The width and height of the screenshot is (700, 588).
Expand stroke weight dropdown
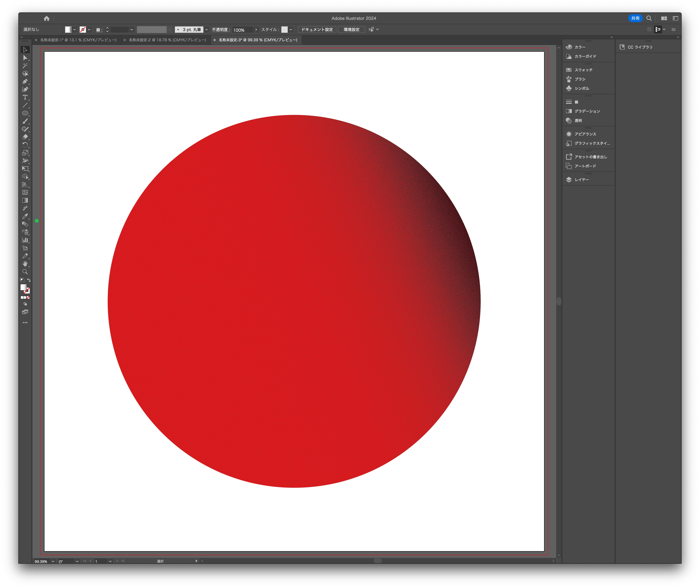tap(132, 30)
